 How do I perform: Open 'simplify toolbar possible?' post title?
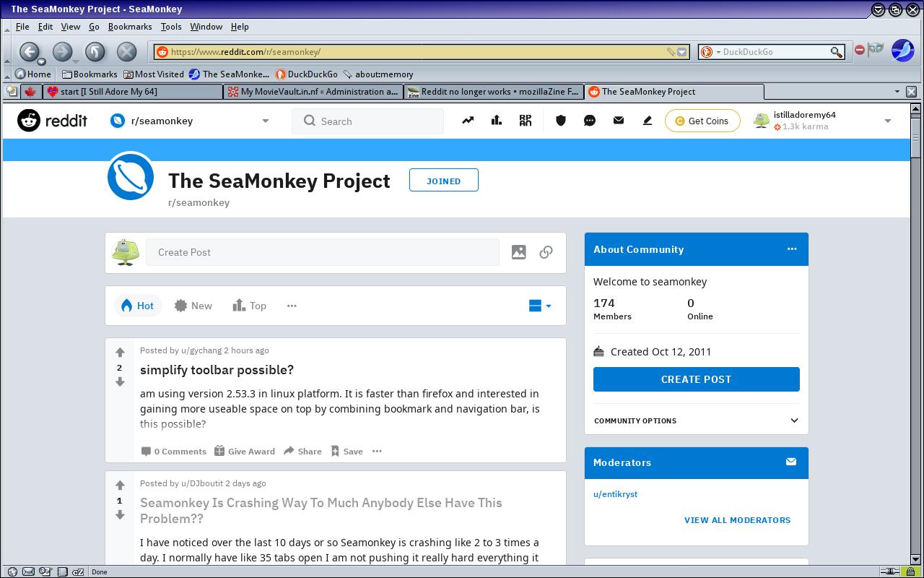tap(217, 370)
